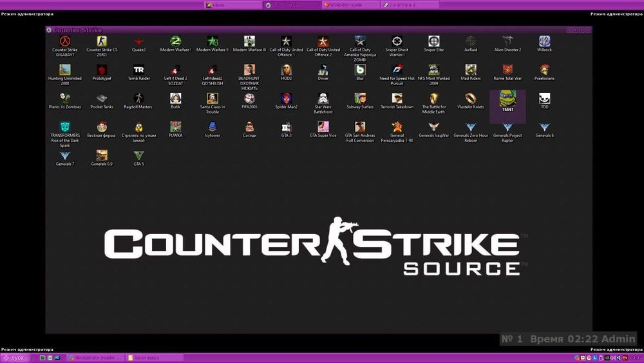Viewport: 644px width, 363px height.
Task: Open the Praetorians game icon
Action: pyautogui.click(x=545, y=70)
